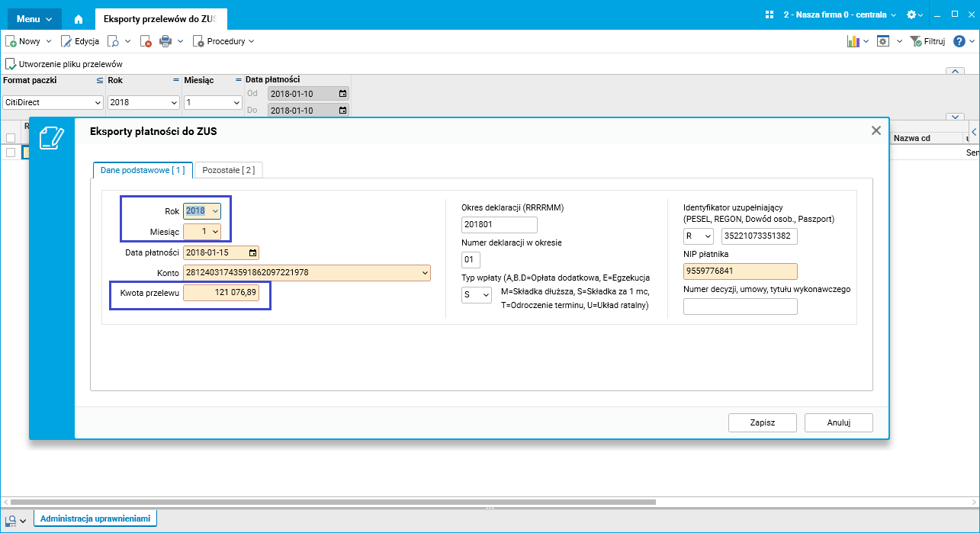The height and width of the screenshot is (533, 980).
Task: Click the bar chart icon
Action: tap(853, 41)
